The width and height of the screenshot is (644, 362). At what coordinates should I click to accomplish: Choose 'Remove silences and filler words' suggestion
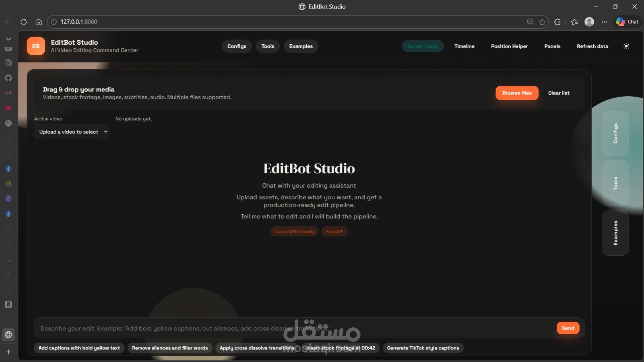pos(170,348)
